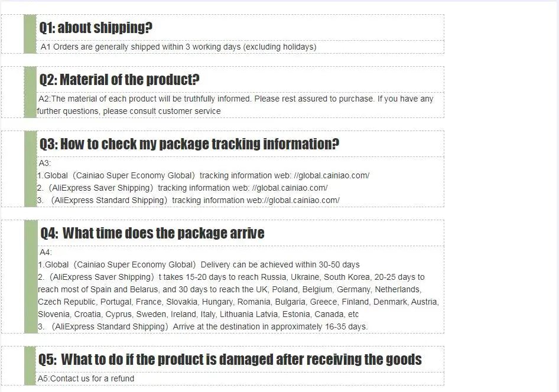Click the A1 shipping answer text
This screenshot has width=559, height=392.
pyautogui.click(x=178, y=47)
